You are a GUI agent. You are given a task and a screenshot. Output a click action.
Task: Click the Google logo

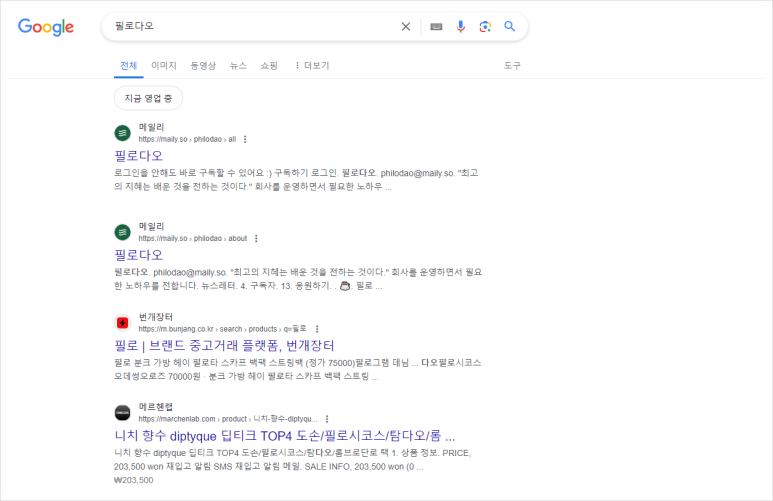pos(46,27)
